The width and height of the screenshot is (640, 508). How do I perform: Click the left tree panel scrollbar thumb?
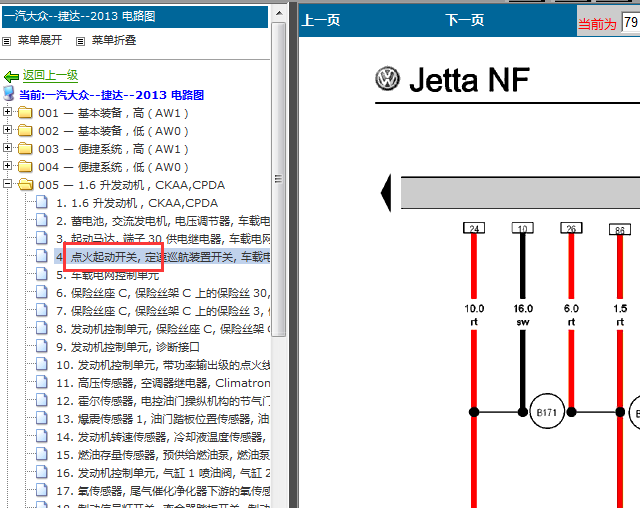(x=279, y=179)
